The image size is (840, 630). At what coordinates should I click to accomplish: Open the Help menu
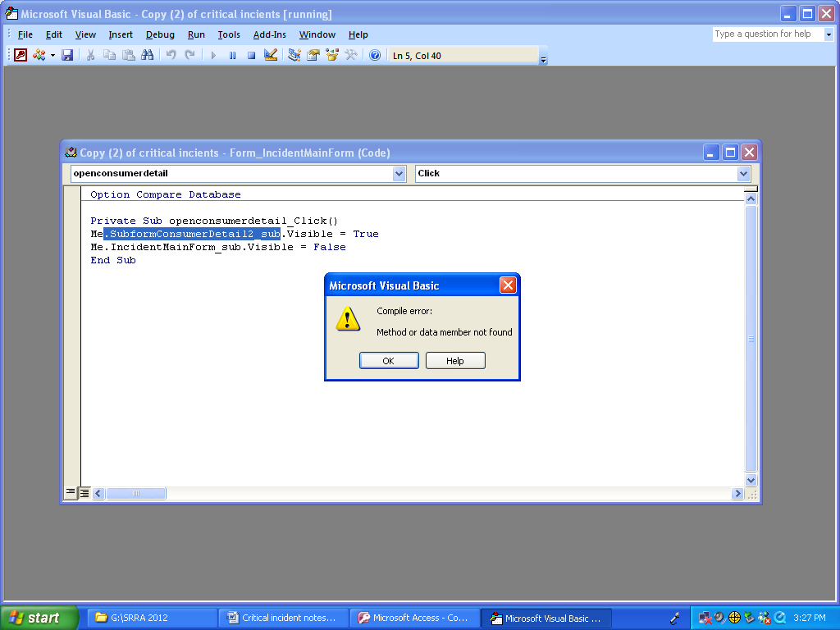(358, 34)
